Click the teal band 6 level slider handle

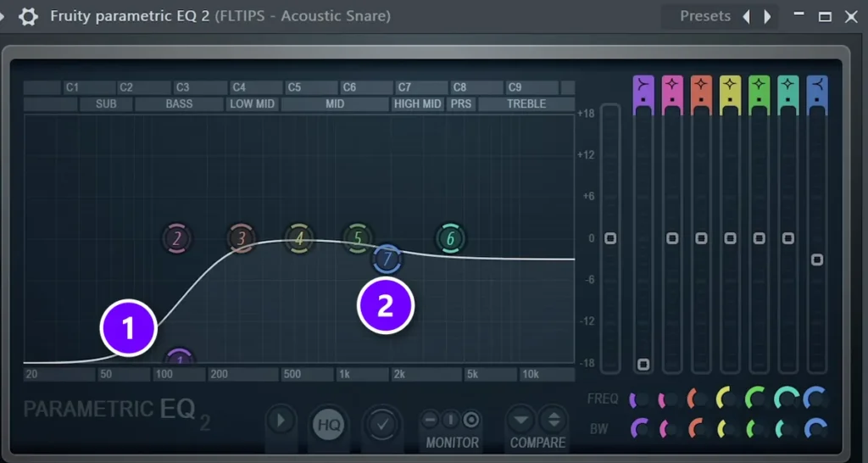787,238
